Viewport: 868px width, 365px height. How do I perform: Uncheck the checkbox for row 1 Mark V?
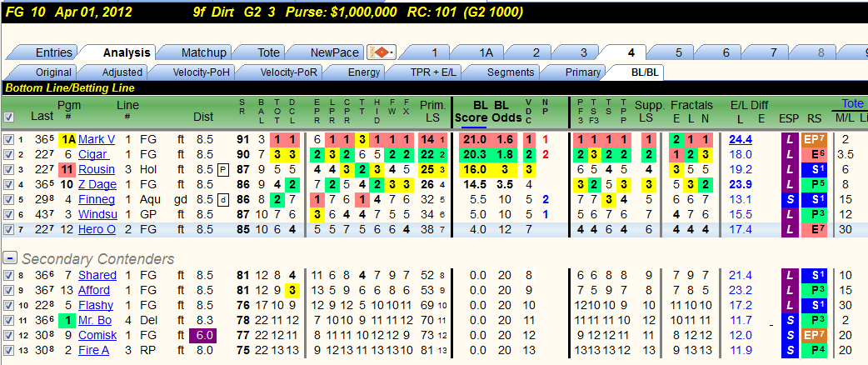tap(8, 139)
